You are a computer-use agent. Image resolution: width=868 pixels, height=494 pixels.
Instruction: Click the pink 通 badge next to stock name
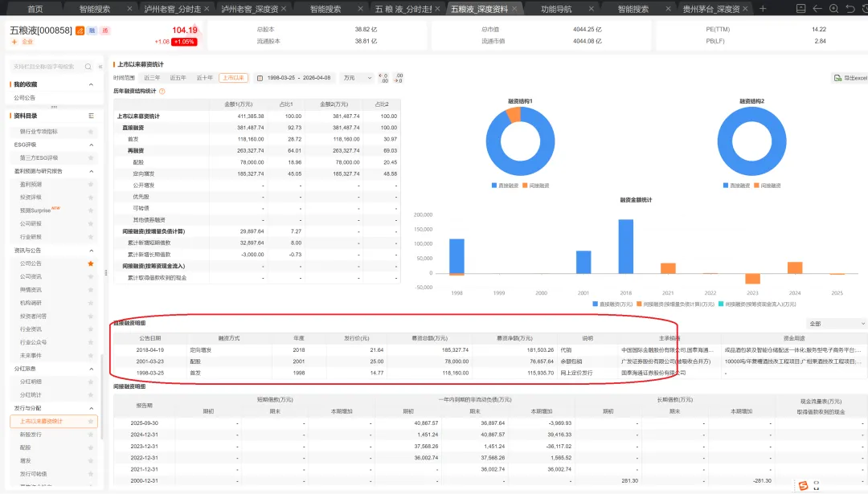(x=104, y=31)
